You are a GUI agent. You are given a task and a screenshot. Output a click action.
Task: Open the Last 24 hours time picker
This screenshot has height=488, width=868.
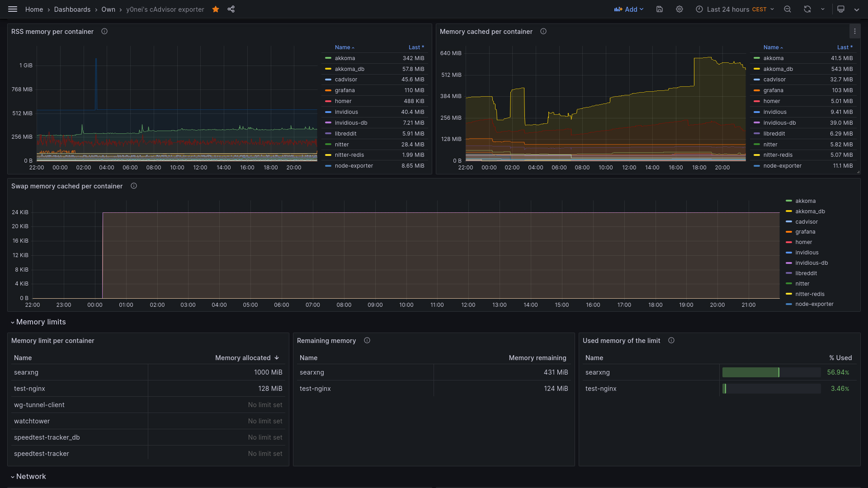click(735, 9)
